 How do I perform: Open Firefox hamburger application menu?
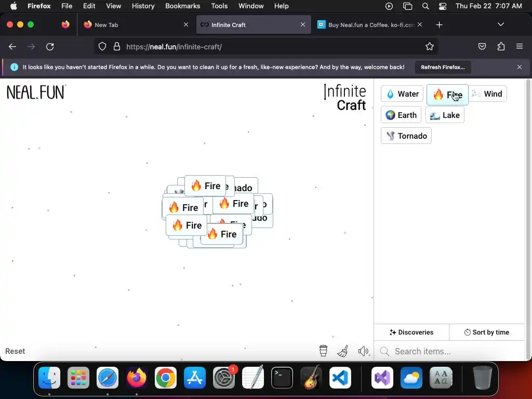(x=519, y=46)
